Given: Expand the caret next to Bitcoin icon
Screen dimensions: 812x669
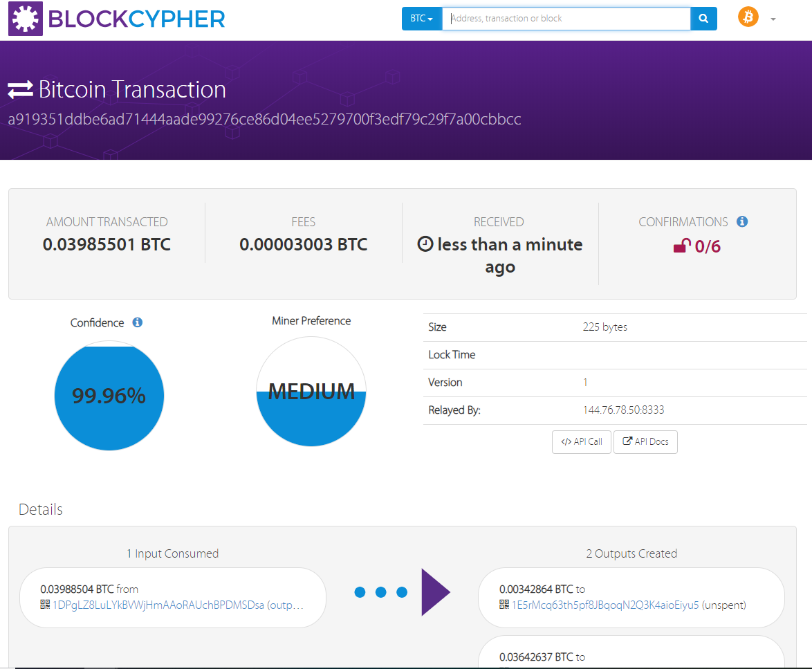Looking at the screenshot, I should click(x=773, y=19).
